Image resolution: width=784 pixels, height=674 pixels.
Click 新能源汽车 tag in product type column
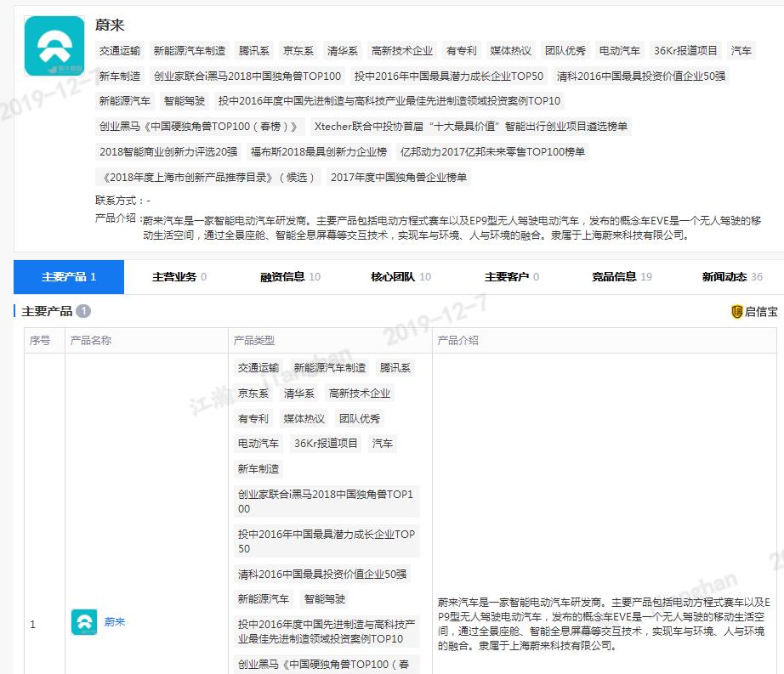click(264, 598)
